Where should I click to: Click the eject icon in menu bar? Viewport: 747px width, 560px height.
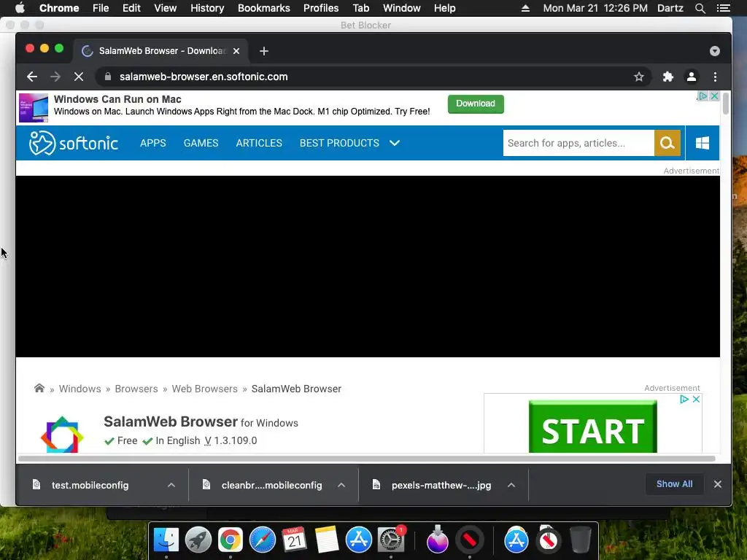tap(525, 8)
